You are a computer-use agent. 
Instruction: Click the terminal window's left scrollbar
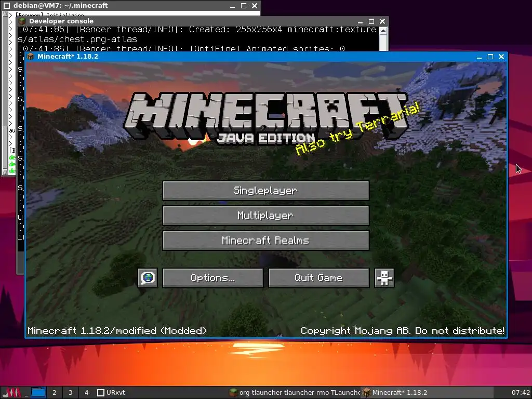(5, 92)
